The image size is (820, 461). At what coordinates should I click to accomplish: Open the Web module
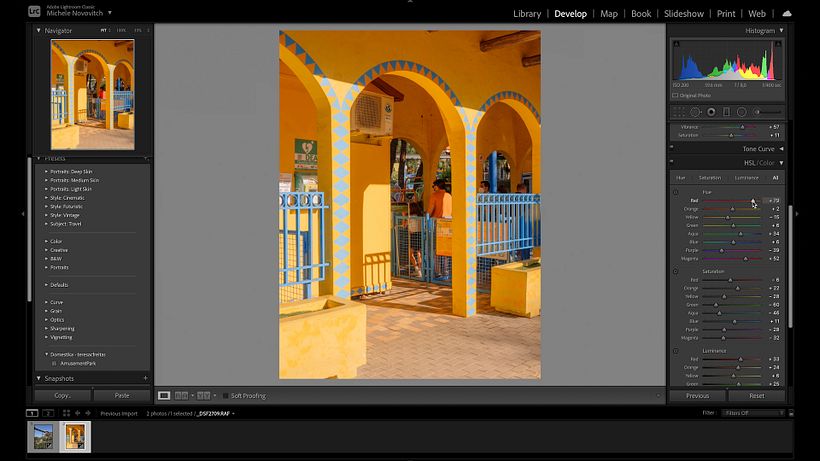click(x=757, y=14)
